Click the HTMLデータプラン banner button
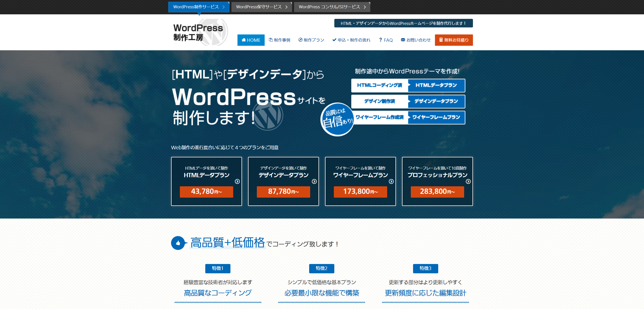The height and width of the screenshot is (309, 644). (436, 85)
